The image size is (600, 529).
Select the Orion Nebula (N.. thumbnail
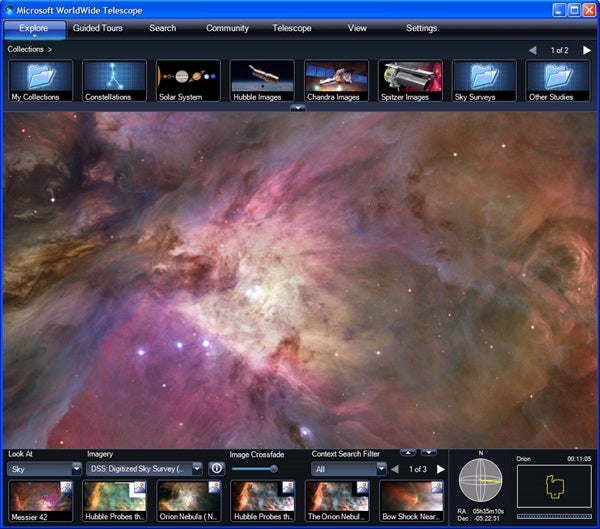coord(189,501)
